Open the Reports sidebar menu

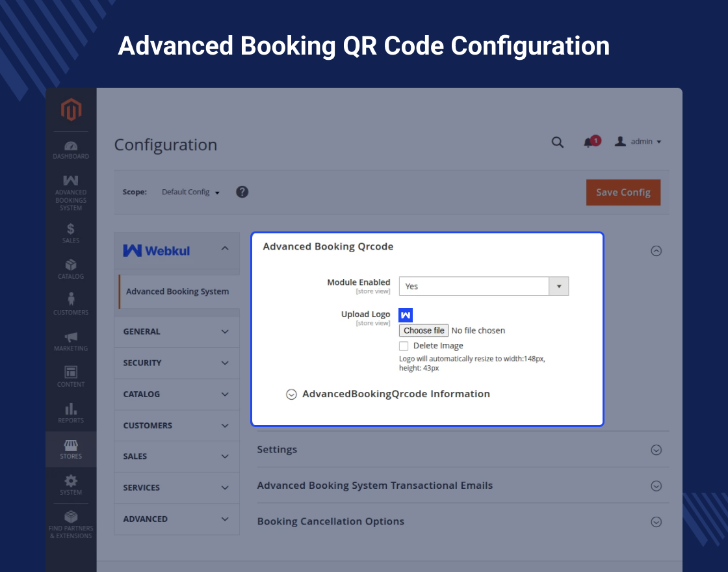[71, 413]
